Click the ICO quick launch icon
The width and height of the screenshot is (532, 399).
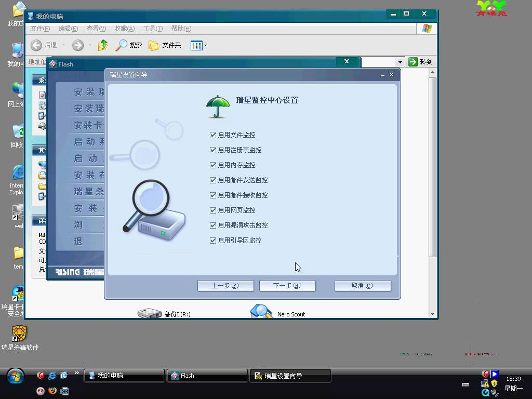click(x=64, y=391)
